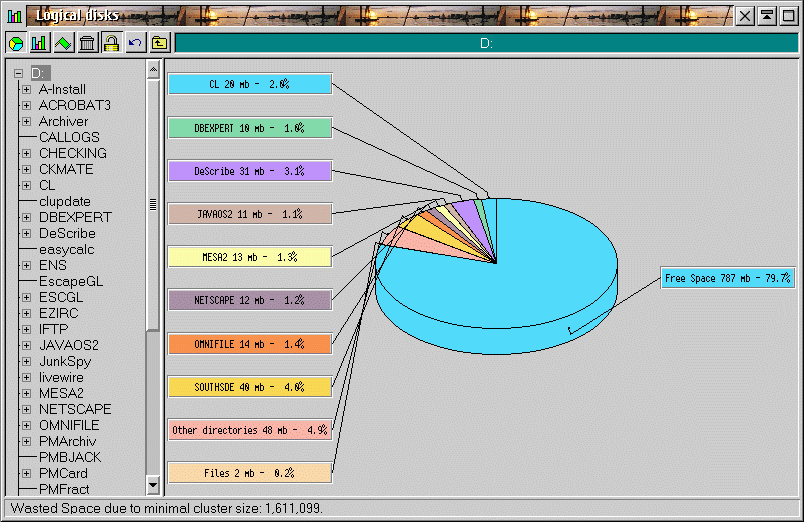Viewport: 804px width, 522px height.
Task: Click the trash can delete icon
Action: tap(87, 43)
